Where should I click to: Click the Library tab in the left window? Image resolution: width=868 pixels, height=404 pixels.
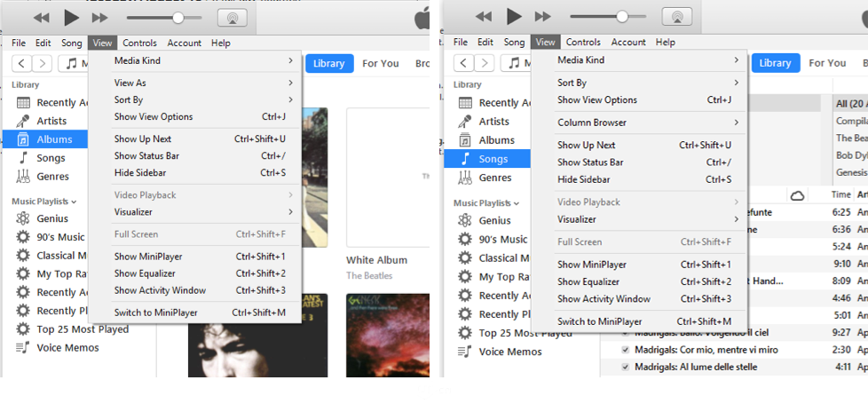[328, 63]
